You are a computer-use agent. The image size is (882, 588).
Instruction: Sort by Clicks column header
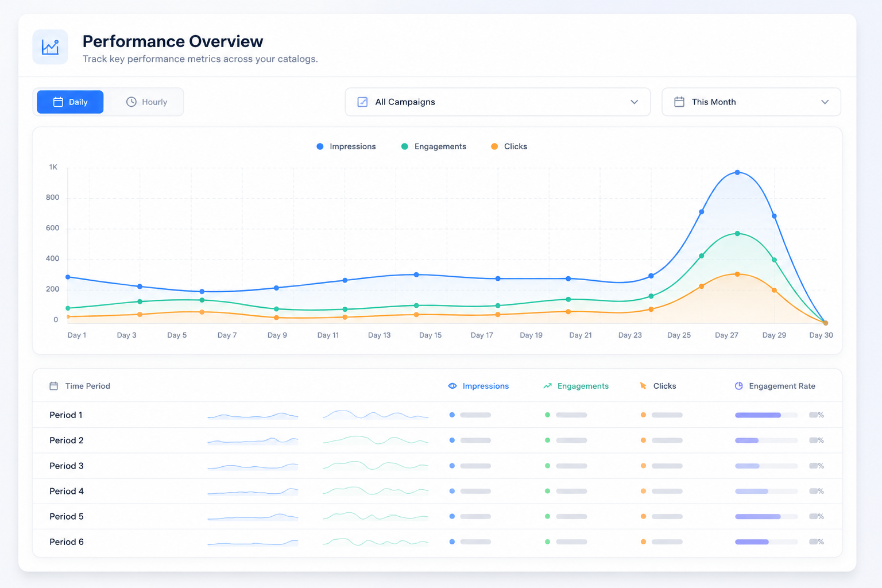(x=657, y=386)
